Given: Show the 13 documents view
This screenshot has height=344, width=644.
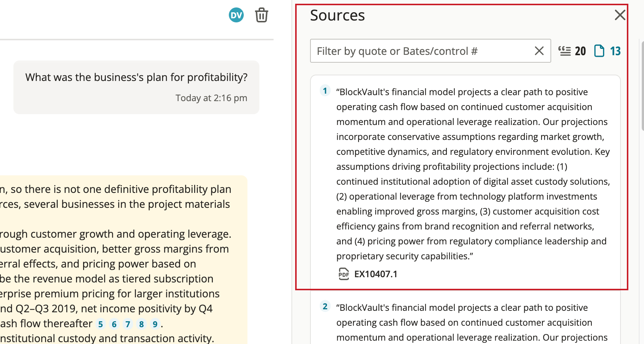Looking at the screenshot, I should click(607, 51).
